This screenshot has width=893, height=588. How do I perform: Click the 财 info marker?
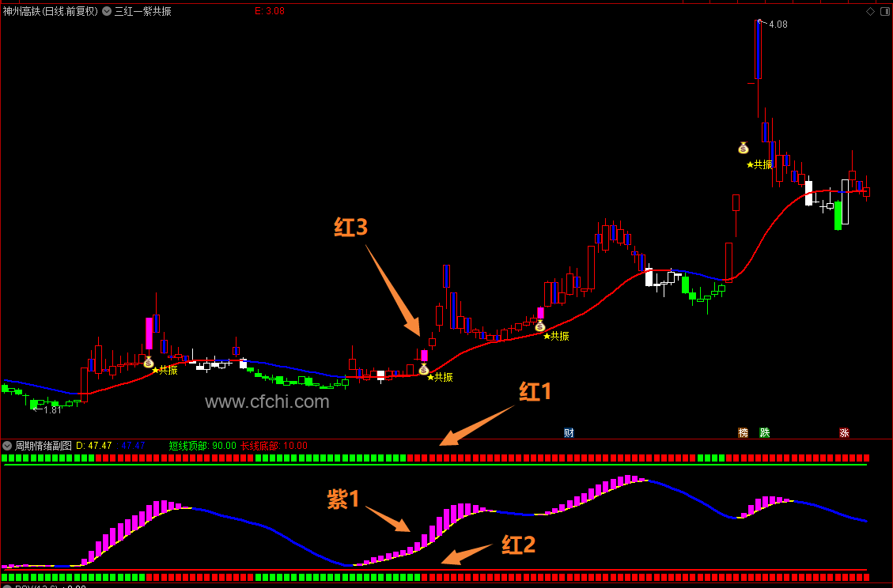(x=569, y=432)
